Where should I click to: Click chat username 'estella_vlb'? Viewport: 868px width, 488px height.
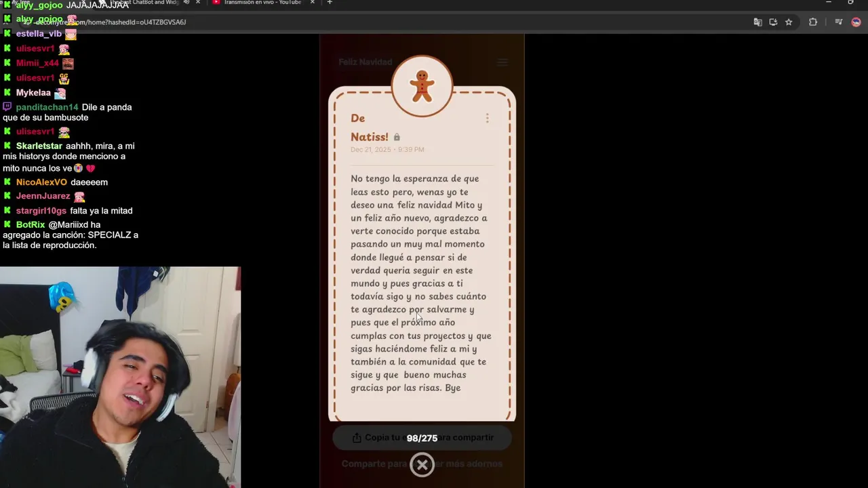39,34
